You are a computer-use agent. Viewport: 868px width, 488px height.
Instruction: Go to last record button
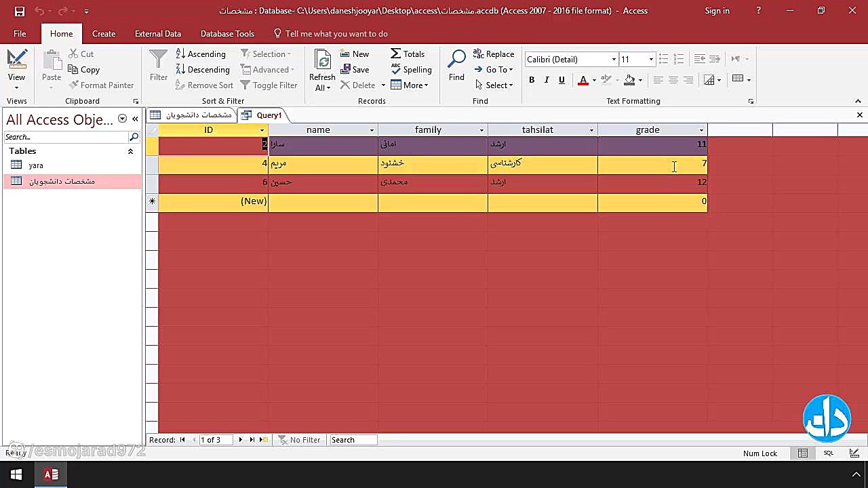click(252, 440)
